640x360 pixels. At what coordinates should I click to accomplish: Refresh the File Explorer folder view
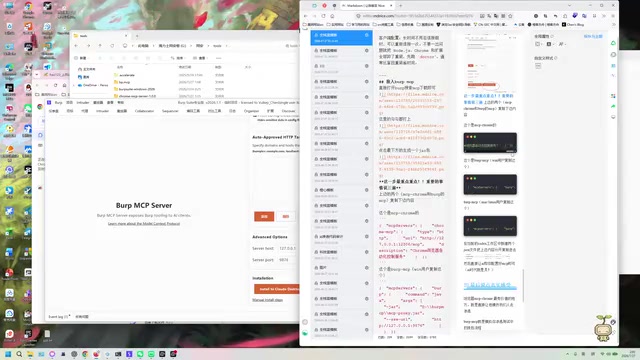[112, 46]
